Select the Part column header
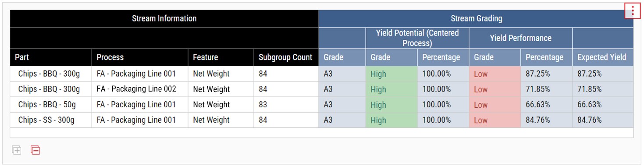 pyautogui.click(x=51, y=57)
